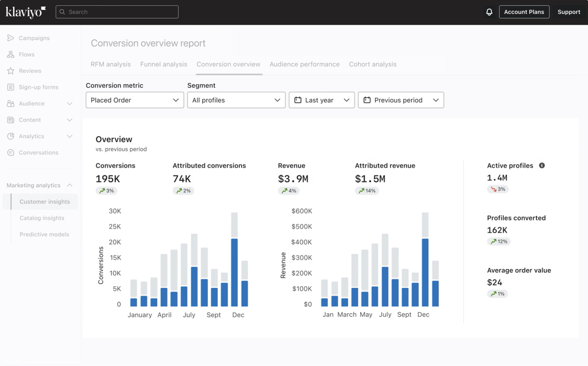Click the Klaviyo logo

(x=25, y=12)
